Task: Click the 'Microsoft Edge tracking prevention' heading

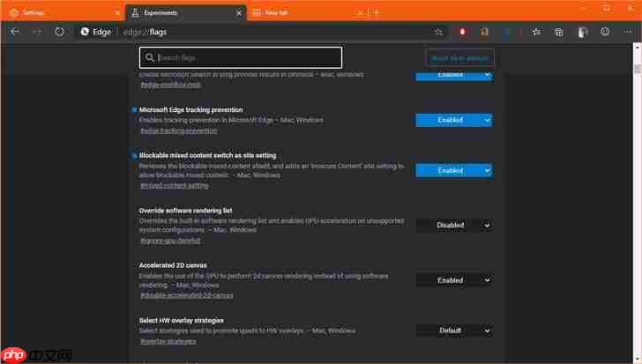Action: [x=190, y=109]
